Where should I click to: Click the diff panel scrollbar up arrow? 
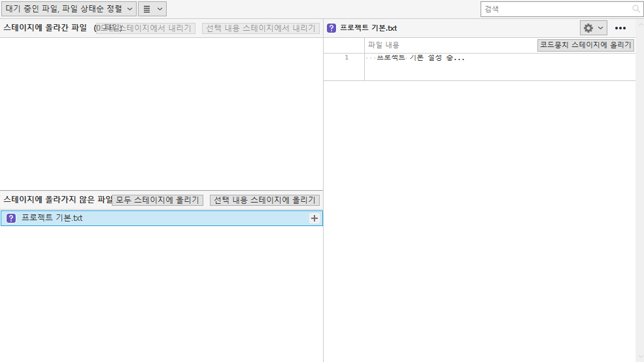pyautogui.click(x=640, y=25)
